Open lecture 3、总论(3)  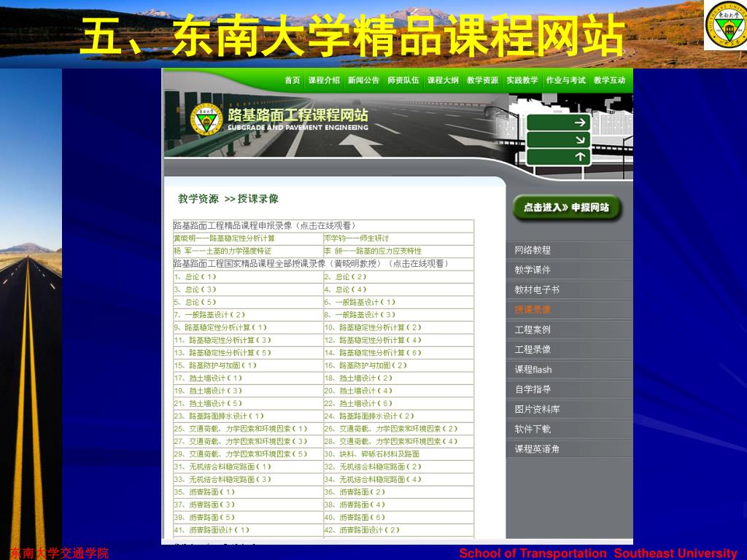pos(196,289)
